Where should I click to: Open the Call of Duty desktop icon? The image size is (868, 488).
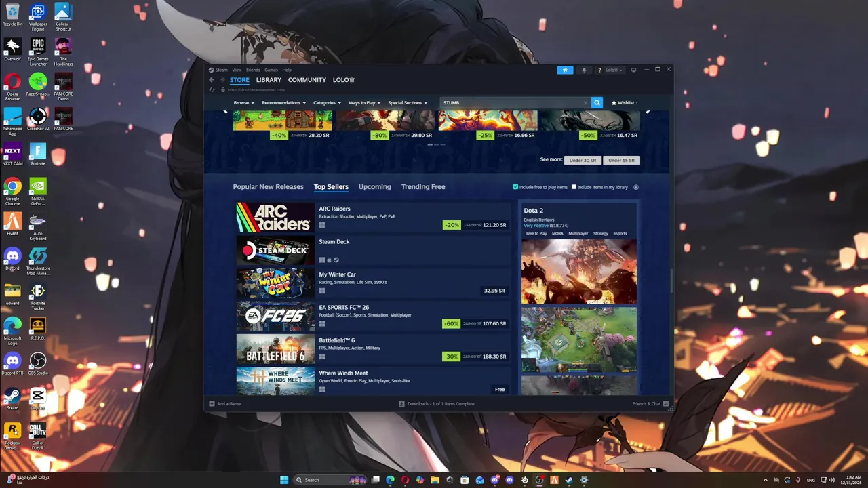click(38, 436)
